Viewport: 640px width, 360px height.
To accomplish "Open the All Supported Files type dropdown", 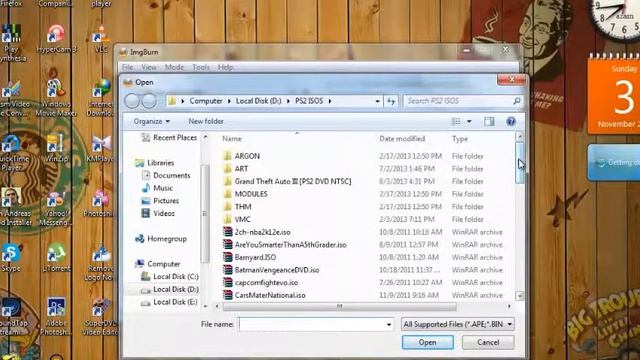I will (458, 324).
